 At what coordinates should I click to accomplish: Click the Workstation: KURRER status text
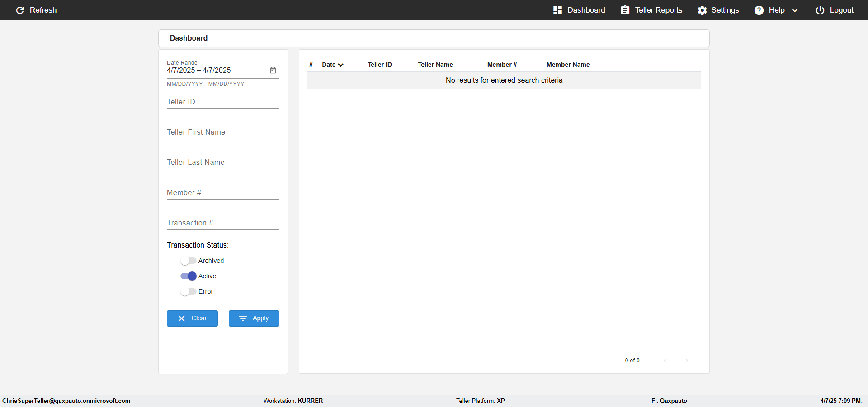click(x=293, y=401)
